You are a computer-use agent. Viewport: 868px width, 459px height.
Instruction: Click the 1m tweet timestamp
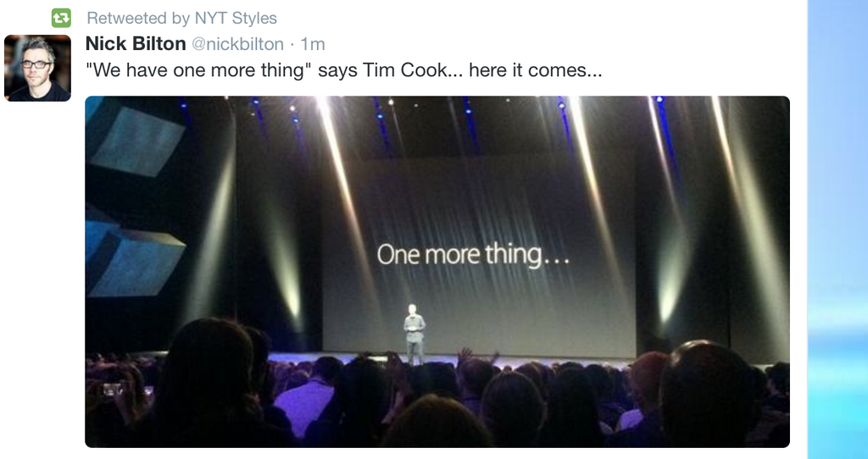pos(314,44)
